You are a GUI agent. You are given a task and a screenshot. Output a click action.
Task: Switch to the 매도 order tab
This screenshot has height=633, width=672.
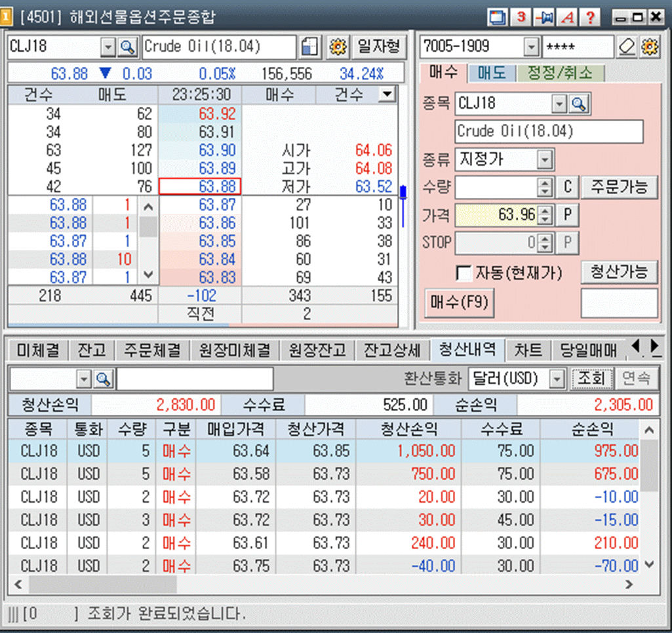click(x=492, y=74)
